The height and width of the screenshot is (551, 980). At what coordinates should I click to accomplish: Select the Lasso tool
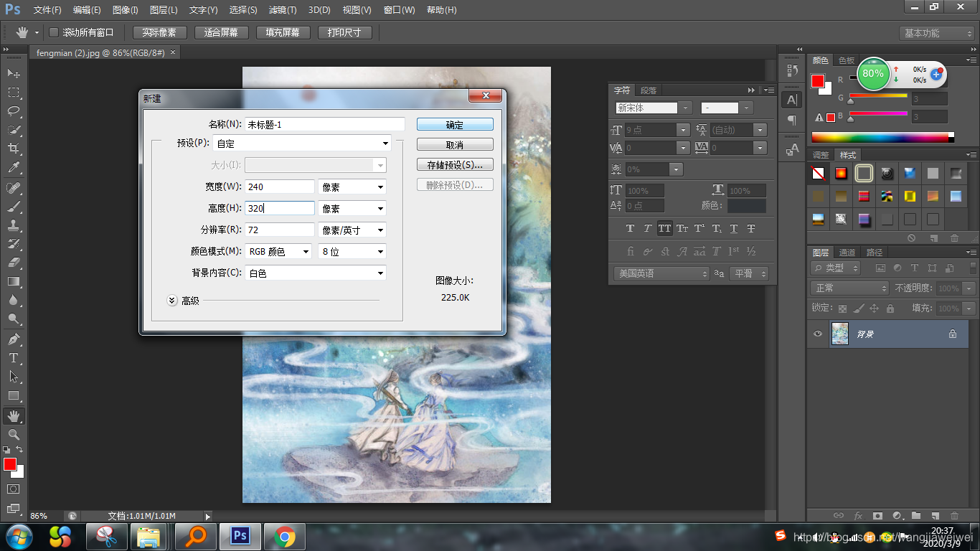pyautogui.click(x=14, y=111)
